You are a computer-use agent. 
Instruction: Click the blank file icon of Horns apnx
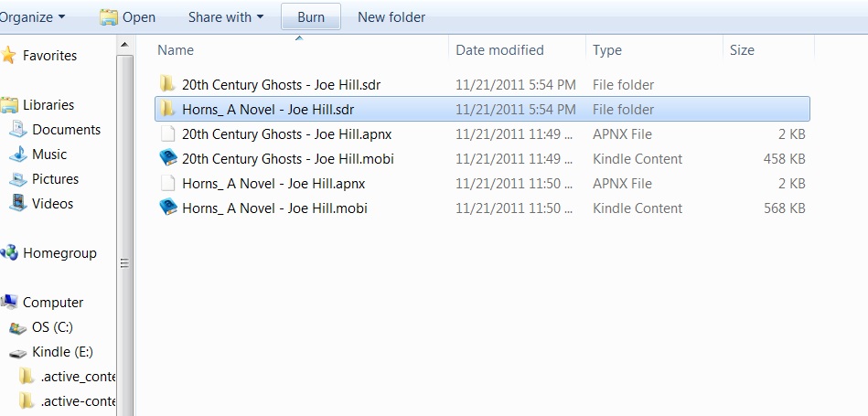point(167,184)
